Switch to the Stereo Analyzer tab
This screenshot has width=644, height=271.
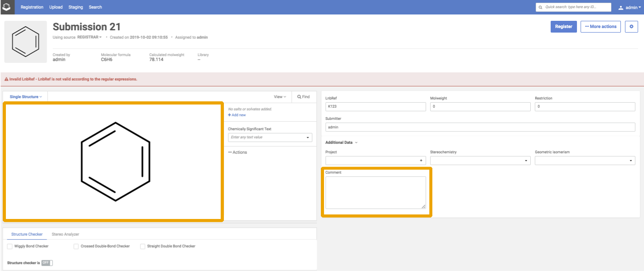65,234
